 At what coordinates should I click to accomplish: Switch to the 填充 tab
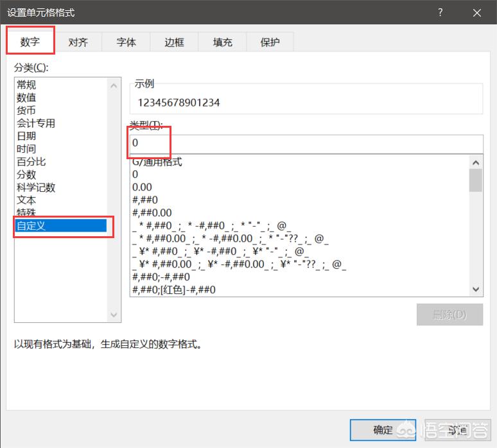[x=223, y=42]
